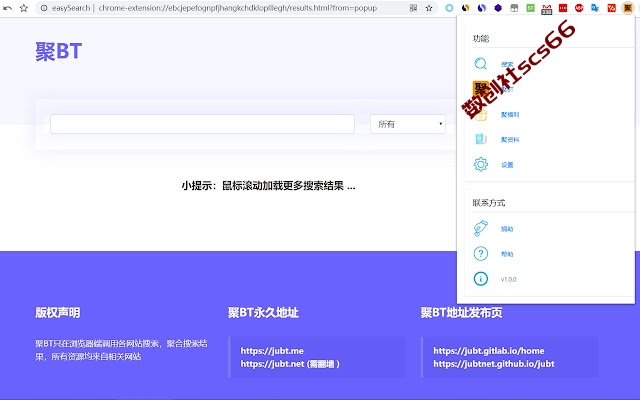Click the back arrow at the browser's left
Viewport: 640px width, 400px height.
(x=7, y=8)
